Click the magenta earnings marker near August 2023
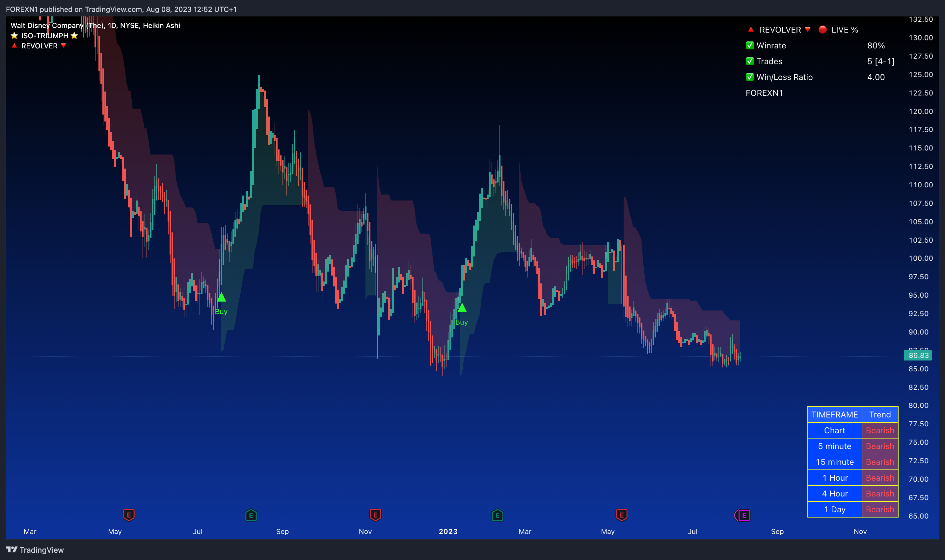Image resolution: width=945 pixels, height=560 pixels. click(x=743, y=515)
